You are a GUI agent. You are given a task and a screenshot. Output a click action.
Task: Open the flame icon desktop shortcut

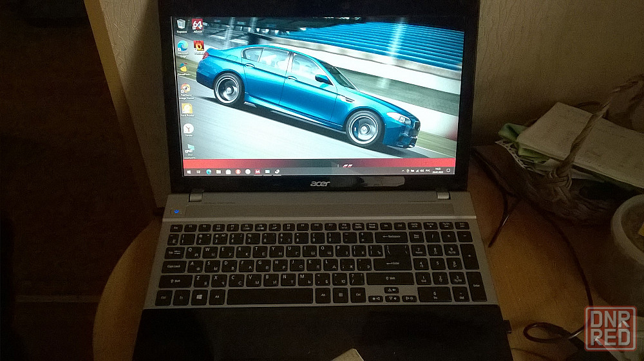199,47
